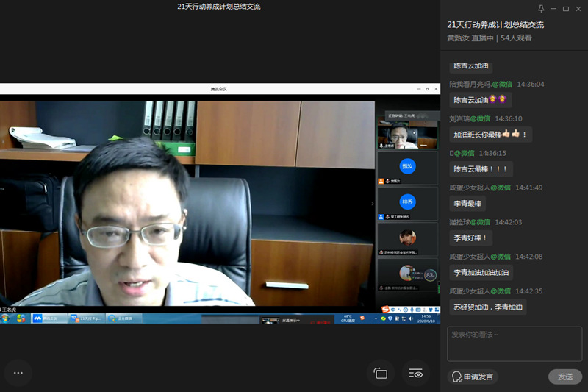This screenshot has height=392, width=588.
Task: Select the 甄汝 participant tile
Action: (x=408, y=168)
